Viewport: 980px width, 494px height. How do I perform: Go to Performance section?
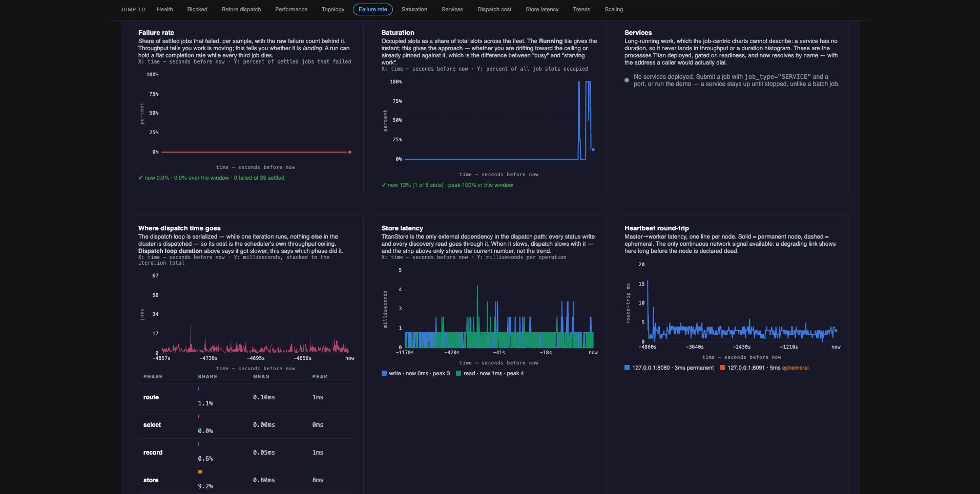click(x=291, y=9)
